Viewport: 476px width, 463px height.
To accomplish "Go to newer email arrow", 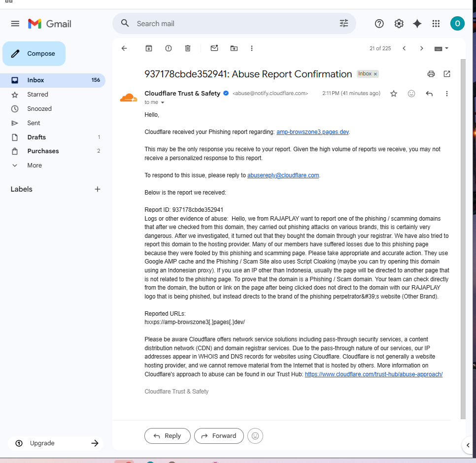I will 404,48.
